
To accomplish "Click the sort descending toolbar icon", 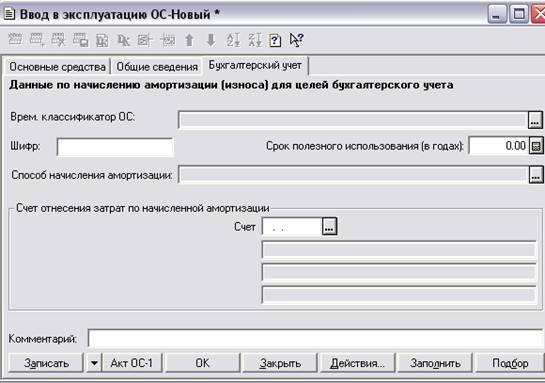I will tap(254, 40).
